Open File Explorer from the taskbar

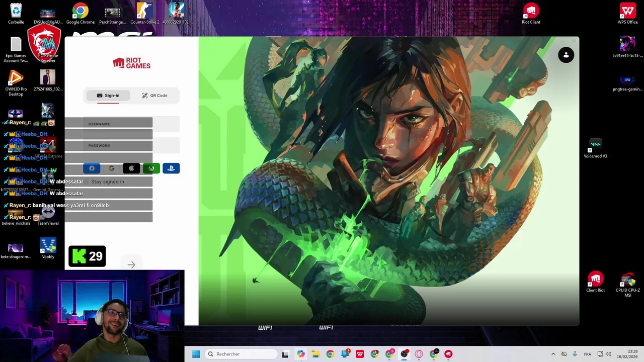pos(315,354)
